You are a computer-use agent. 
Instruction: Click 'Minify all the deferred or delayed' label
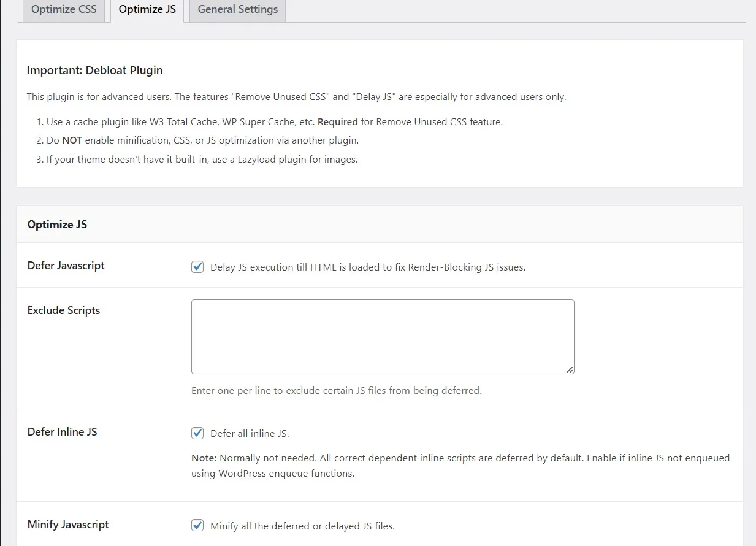[302, 526]
